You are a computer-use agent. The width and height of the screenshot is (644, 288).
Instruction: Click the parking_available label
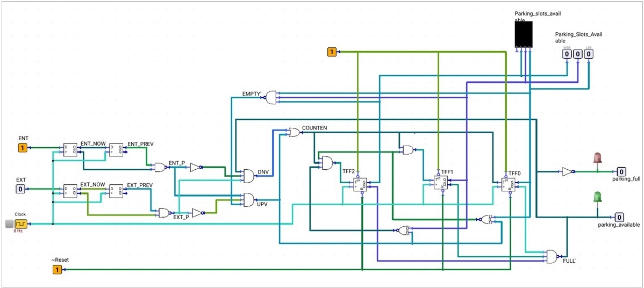click(x=619, y=225)
